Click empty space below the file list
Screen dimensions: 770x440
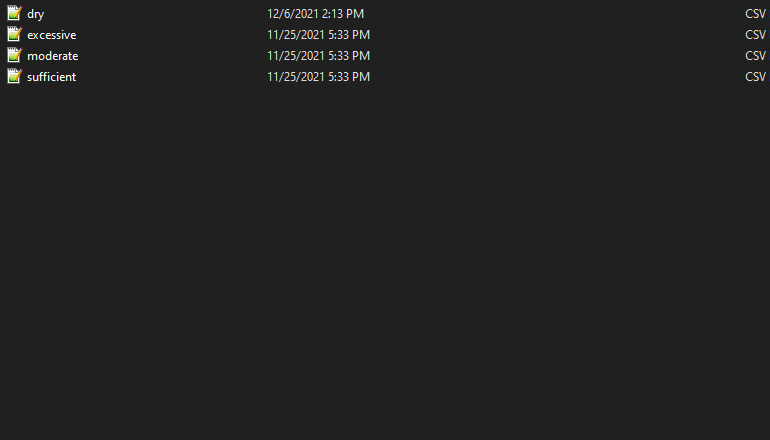385,260
